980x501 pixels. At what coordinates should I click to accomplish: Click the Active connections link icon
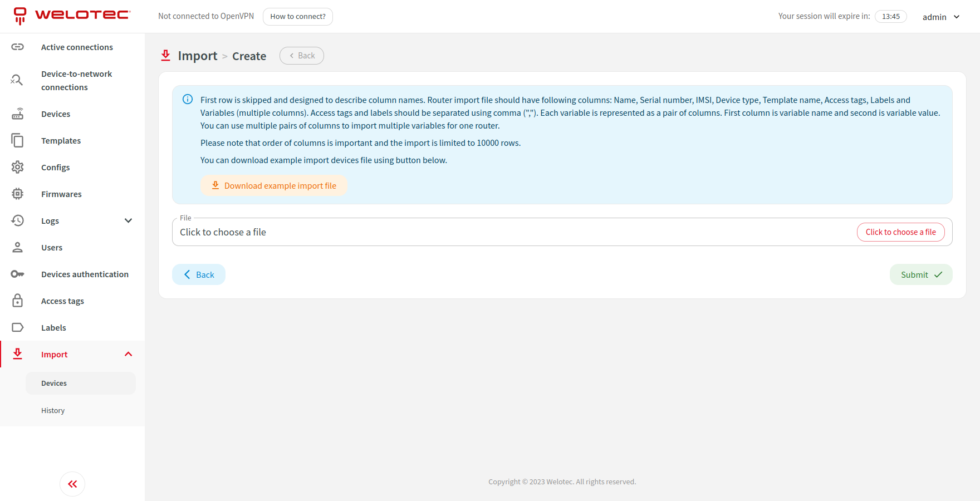click(x=18, y=47)
